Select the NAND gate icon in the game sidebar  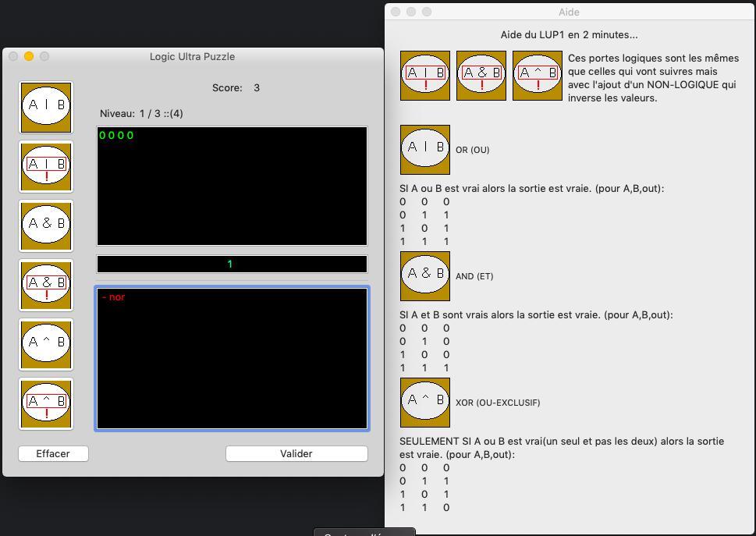tap(46, 285)
